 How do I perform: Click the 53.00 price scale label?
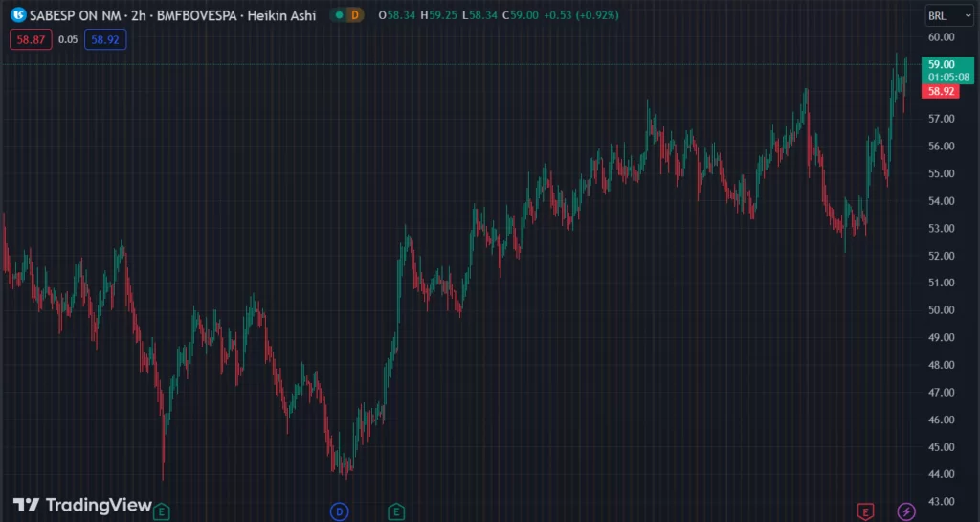(x=942, y=228)
